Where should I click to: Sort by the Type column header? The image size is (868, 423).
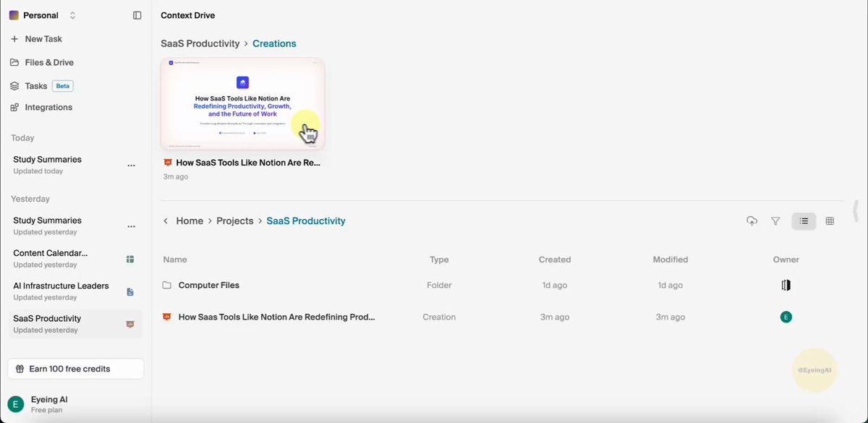[x=439, y=260]
